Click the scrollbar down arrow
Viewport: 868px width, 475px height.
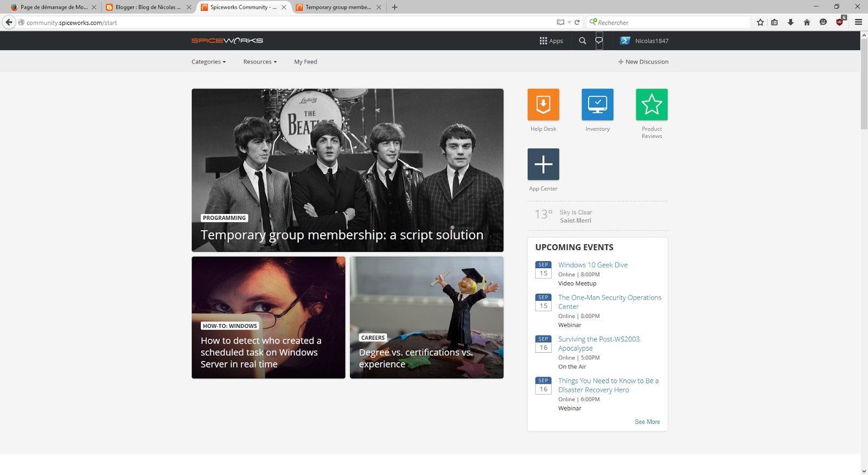(864, 471)
